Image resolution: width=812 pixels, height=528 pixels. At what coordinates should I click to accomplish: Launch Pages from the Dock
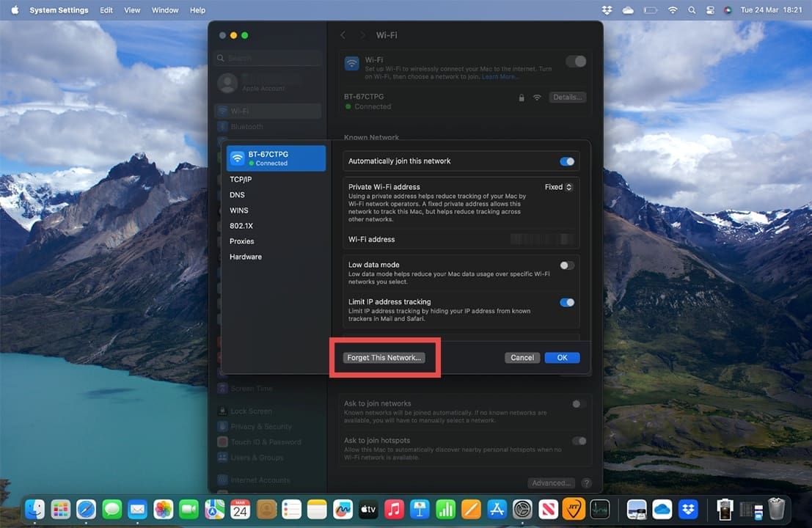(471, 510)
